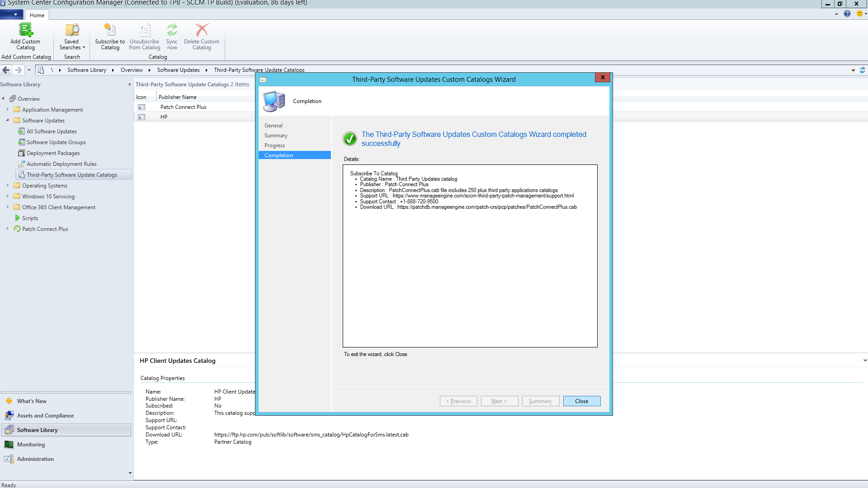Click the Add Custom Catalog icon
The width and height of the screenshot is (868, 488).
point(25,31)
